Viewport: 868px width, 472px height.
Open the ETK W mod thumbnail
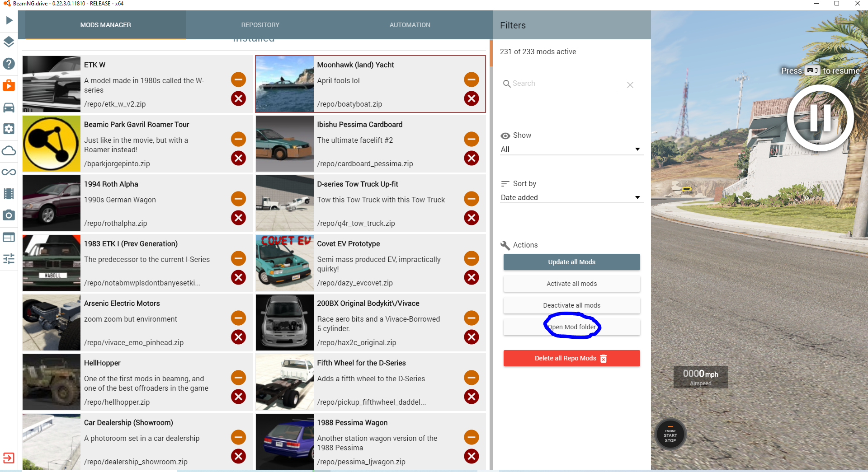click(52, 84)
